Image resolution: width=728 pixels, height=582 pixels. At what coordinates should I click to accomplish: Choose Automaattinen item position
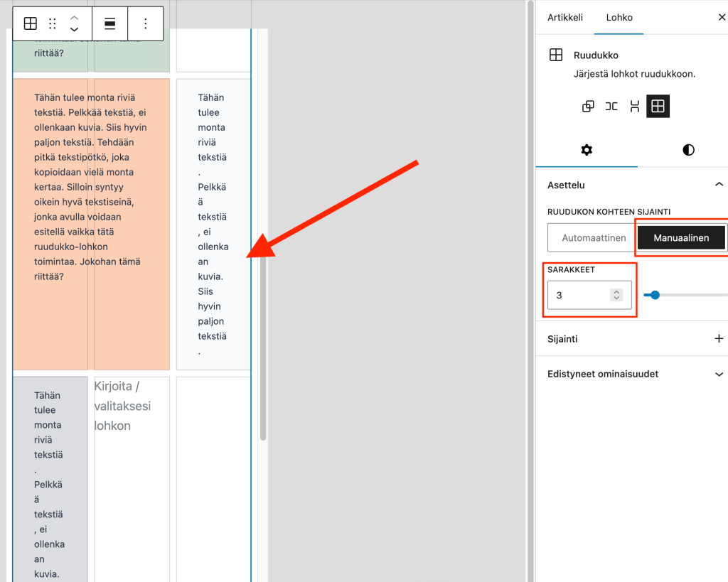pos(594,237)
